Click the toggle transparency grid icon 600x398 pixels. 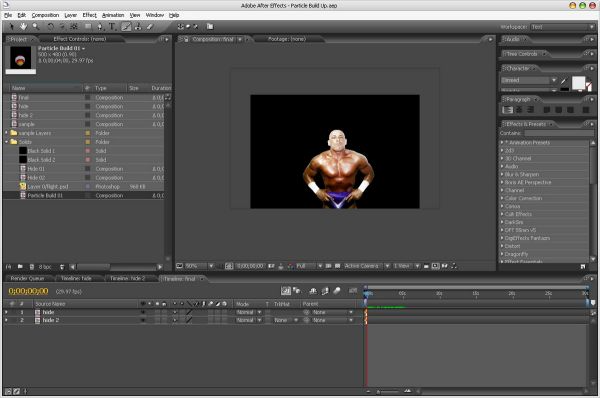[338, 266]
